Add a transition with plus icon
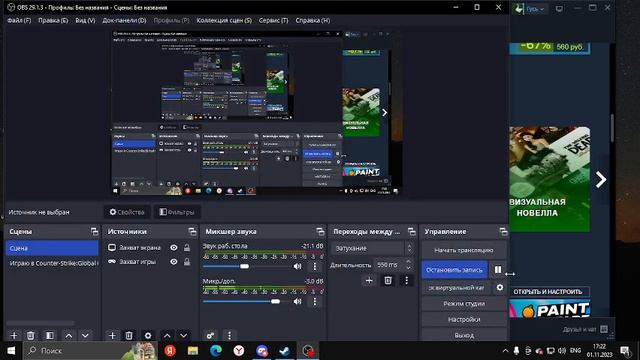Viewport: 640px width, 360px height. [369, 280]
